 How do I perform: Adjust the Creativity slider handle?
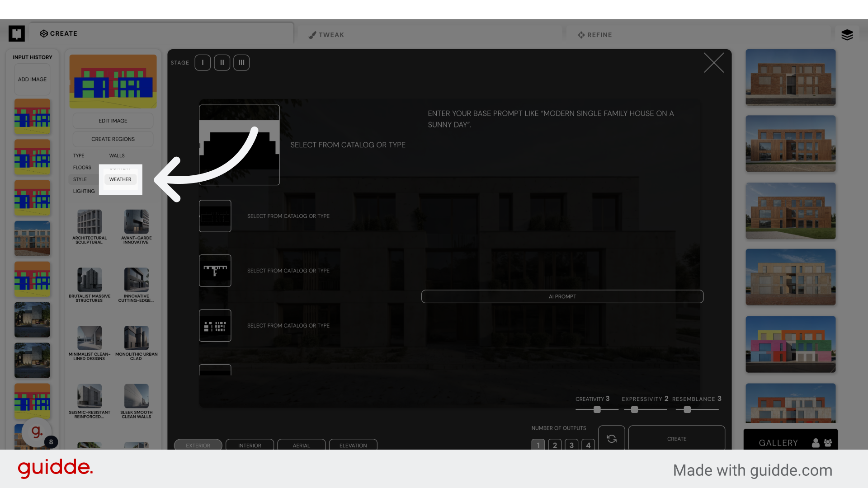pyautogui.click(x=597, y=409)
